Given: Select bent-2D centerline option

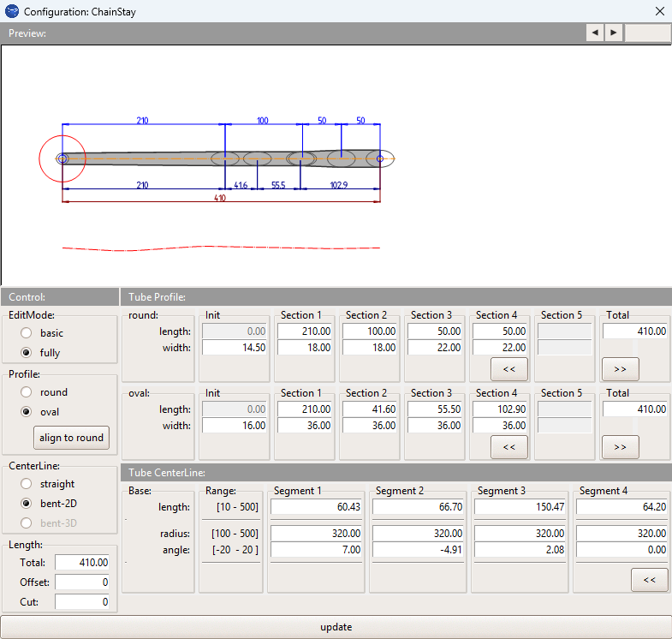Looking at the screenshot, I should (28, 504).
